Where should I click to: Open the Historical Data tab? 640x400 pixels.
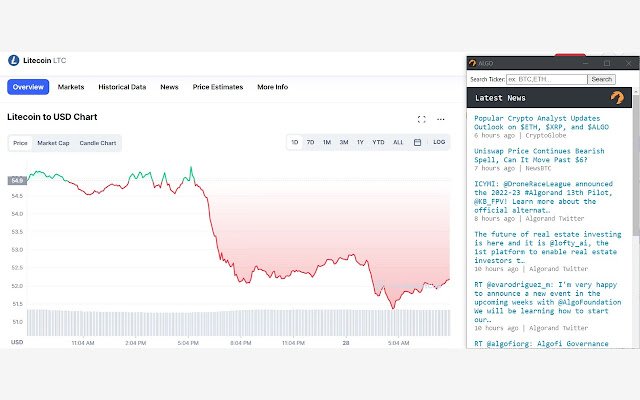pyautogui.click(x=122, y=87)
